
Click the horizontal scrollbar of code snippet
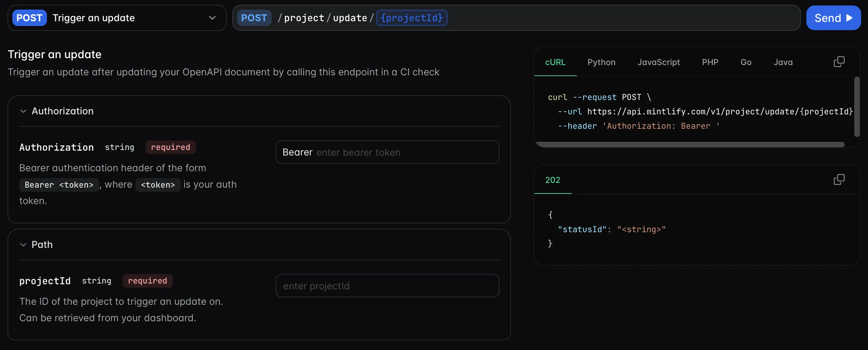[690, 145]
